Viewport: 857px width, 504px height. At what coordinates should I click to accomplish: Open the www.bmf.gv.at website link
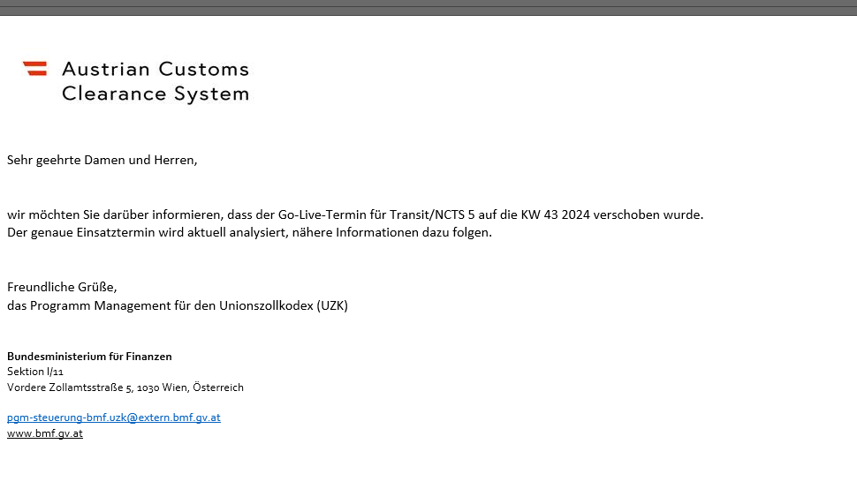click(x=45, y=433)
